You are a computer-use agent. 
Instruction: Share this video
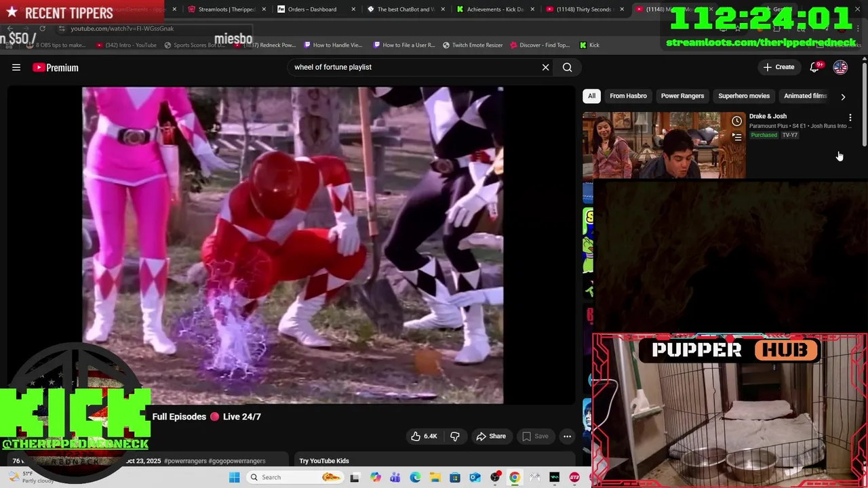(x=490, y=436)
